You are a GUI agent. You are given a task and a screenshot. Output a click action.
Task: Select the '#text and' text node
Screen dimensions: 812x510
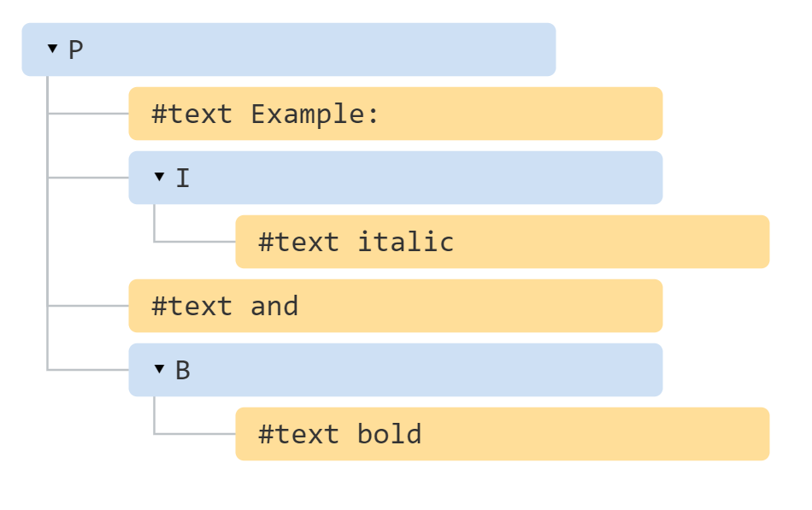point(396,306)
